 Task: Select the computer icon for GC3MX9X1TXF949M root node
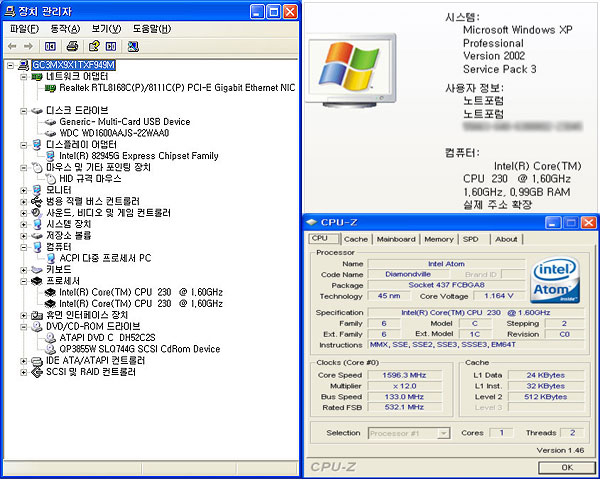tap(23, 65)
